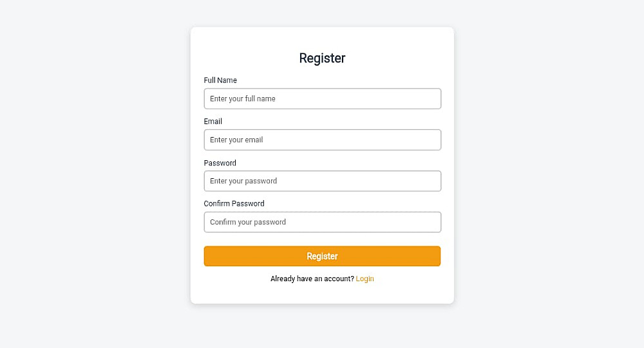Click the "Password" label above its field

click(x=220, y=163)
